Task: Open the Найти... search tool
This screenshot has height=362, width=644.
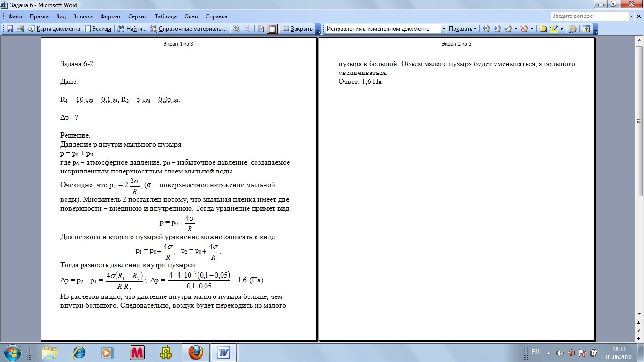Action: 132,29
